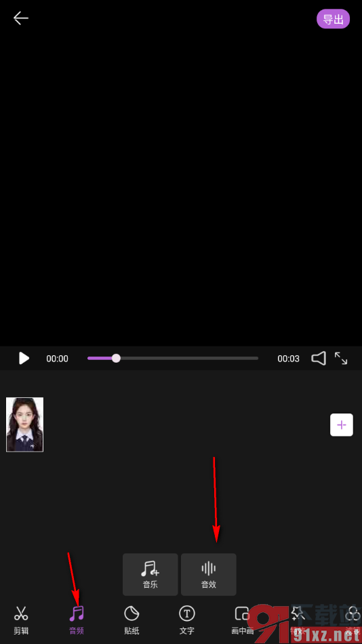
Task: Play the video preview
Action: pyautogui.click(x=24, y=358)
